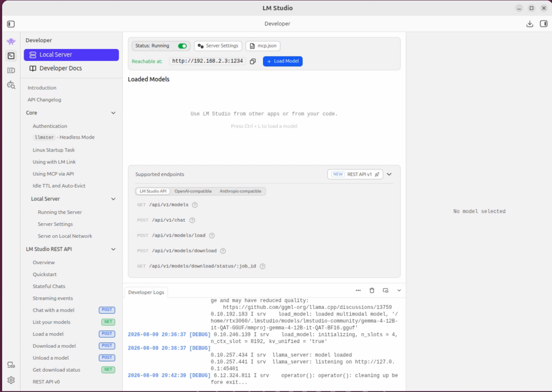Open help for /api/v1/models/load endpoint

212,236
